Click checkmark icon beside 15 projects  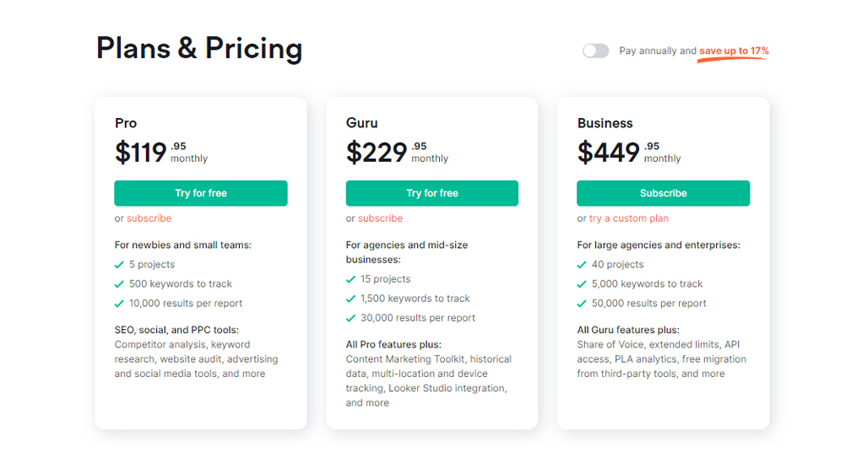(350, 279)
